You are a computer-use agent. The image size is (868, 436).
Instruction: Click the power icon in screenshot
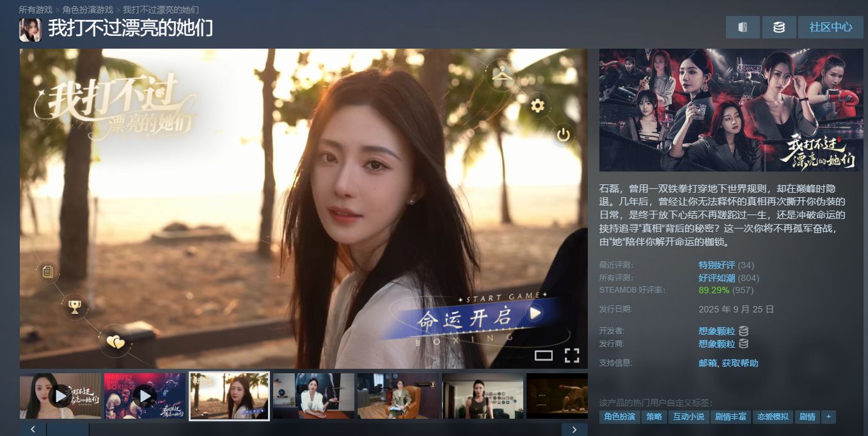(x=563, y=135)
